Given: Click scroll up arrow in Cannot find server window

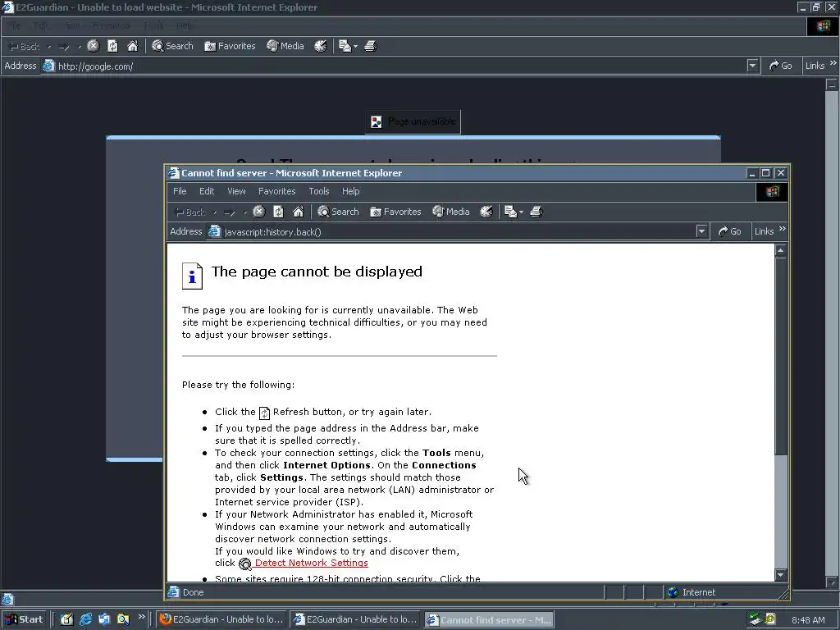Looking at the screenshot, I should (x=781, y=251).
